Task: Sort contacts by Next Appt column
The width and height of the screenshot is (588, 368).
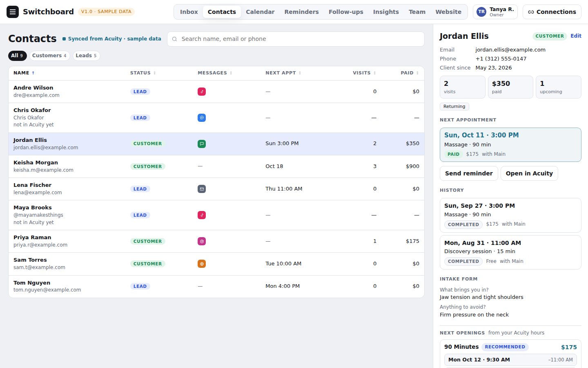Action: coord(283,73)
